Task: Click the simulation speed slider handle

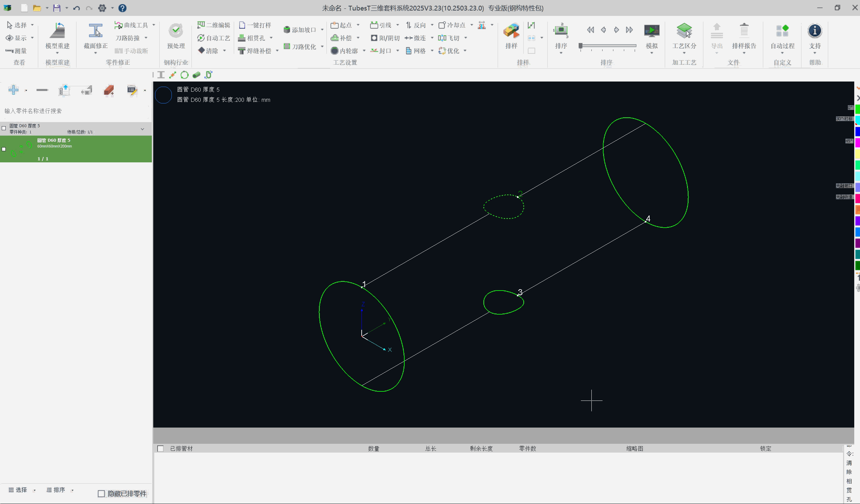Action: (581, 45)
